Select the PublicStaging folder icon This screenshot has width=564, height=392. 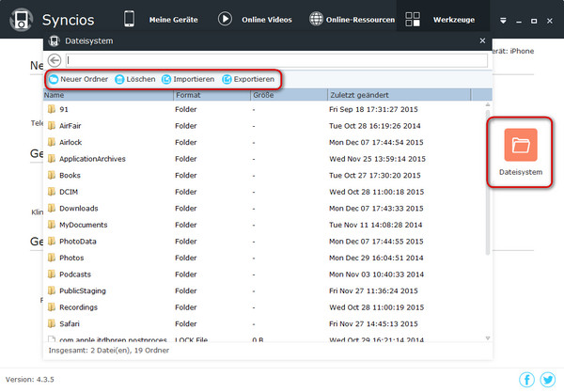(x=52, y=290)
